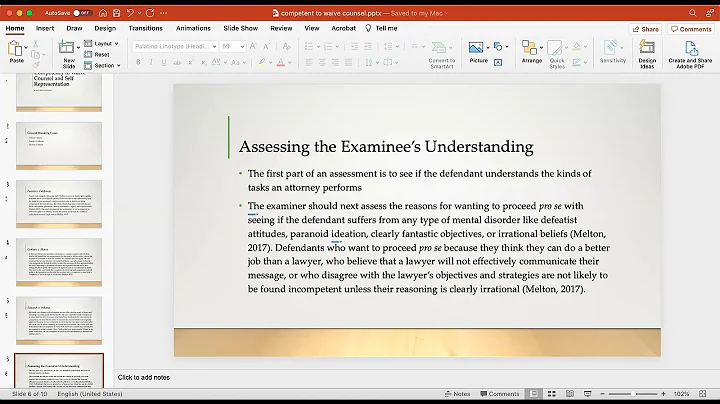Toggle the AutoSave switch
720x404 pixels.
click(82, 13)
